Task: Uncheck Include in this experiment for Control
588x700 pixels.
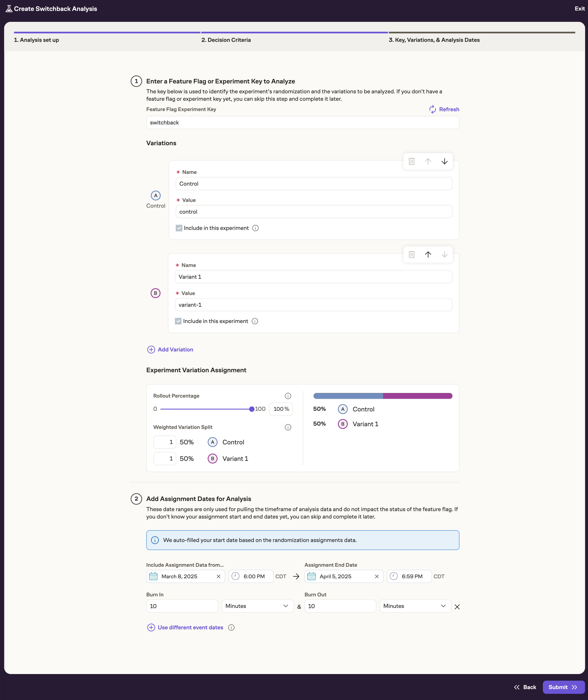Action: (179, 228)
